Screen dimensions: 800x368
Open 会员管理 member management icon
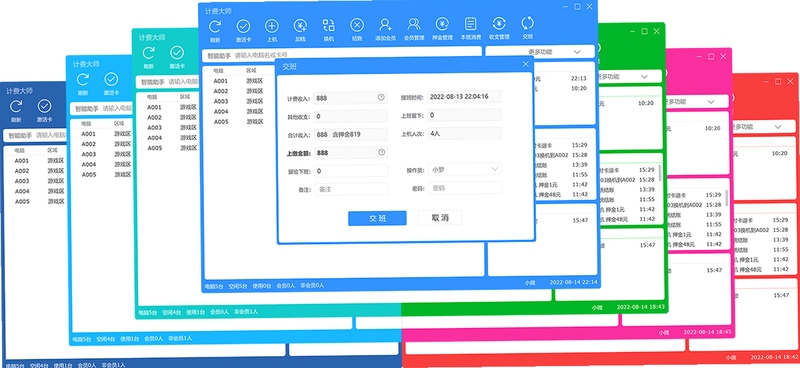414,24
